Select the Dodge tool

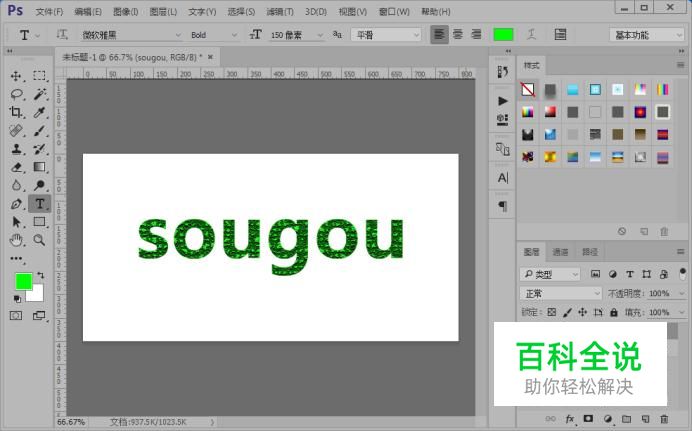coord(39,185)
